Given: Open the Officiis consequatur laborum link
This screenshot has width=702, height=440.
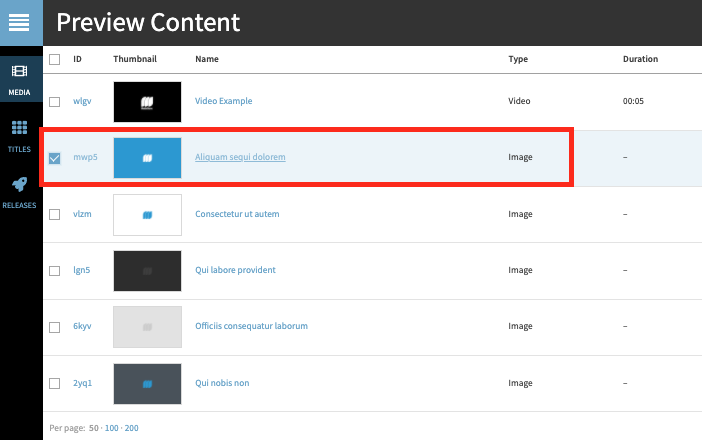Looking at the screenshot, I should click(x=251, y=326).
